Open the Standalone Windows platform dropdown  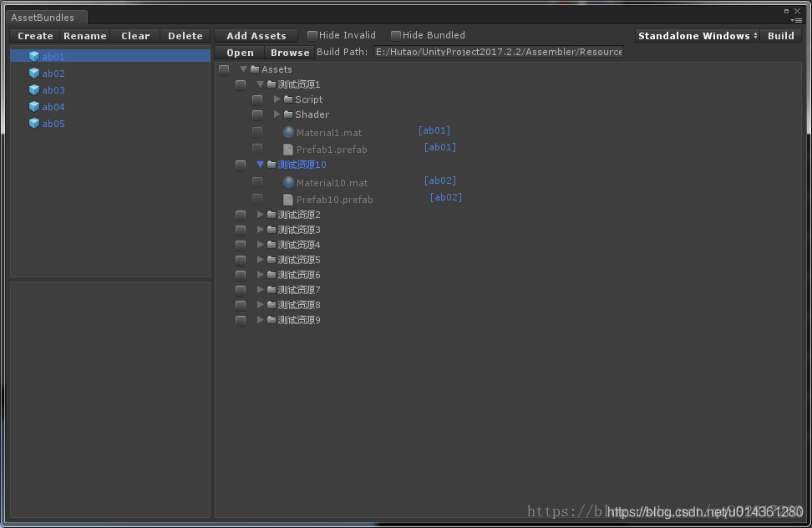[x=698, y=36]
